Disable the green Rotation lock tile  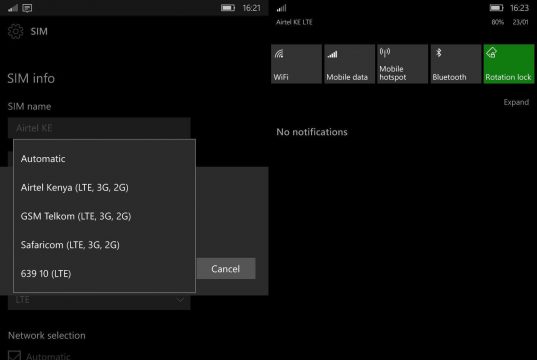tap(509, 64)
